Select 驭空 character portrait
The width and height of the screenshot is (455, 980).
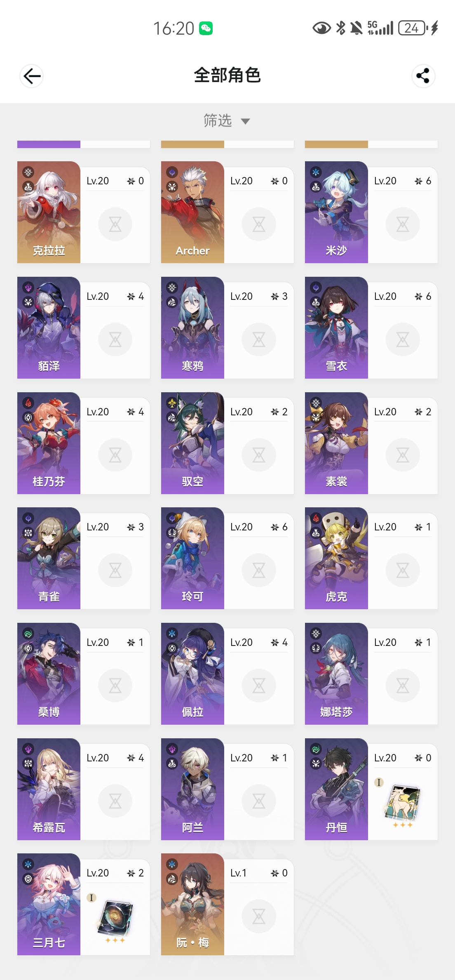pos(192,443)
